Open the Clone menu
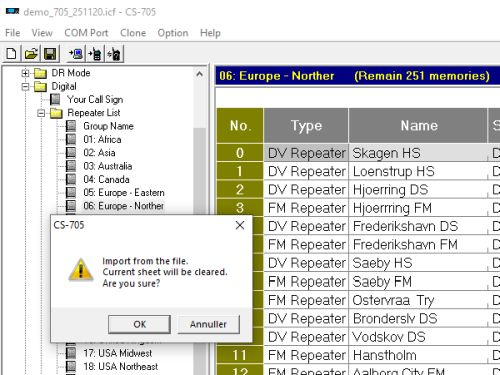The height and width of the screenshot is (375, 500). point(133,33)
